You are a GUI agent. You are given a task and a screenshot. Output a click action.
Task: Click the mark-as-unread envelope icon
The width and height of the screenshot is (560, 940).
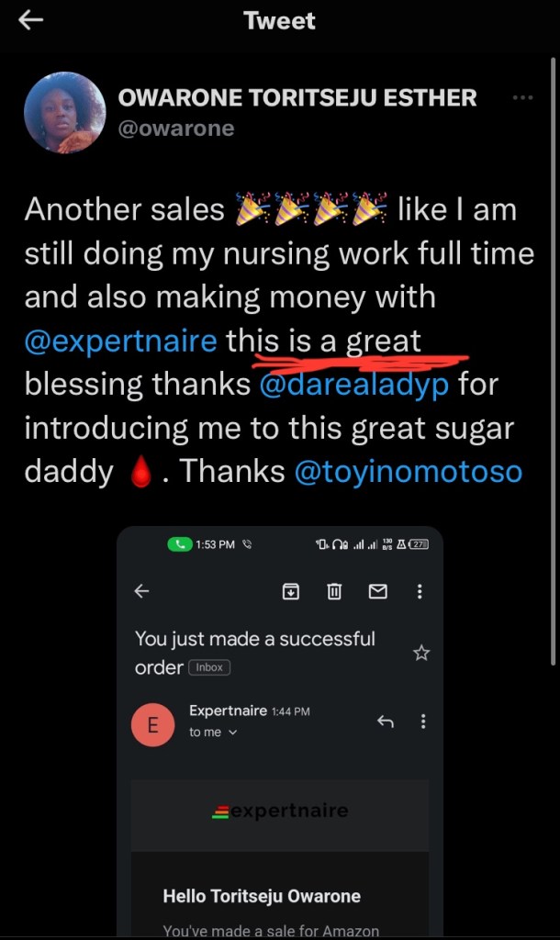[x=377, y=591]
